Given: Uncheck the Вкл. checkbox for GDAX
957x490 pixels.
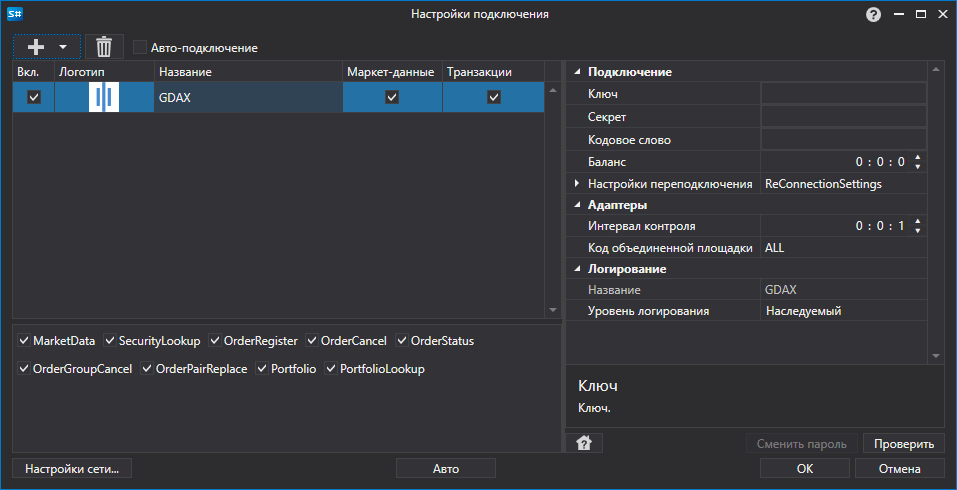Looking at the screenshot, I should pyautogui.click(x=34, y=97).
